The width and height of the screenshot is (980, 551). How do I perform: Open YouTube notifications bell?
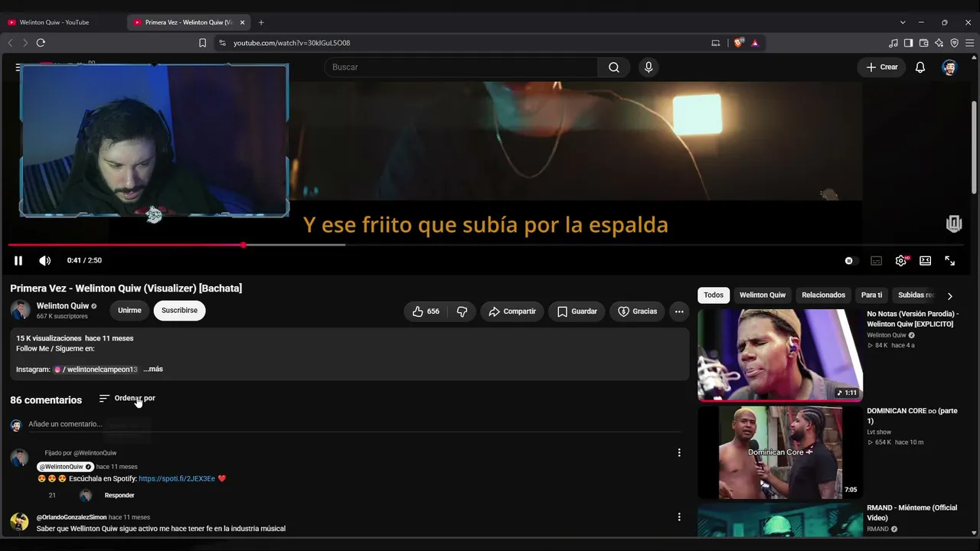coord(920,67)
